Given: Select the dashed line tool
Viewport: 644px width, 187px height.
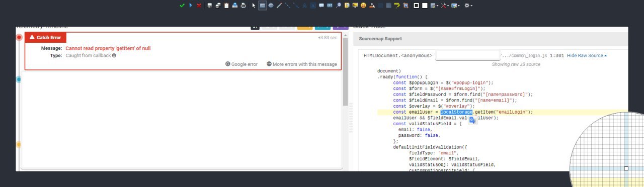Looking at the screenshot, I should (287, 6).
